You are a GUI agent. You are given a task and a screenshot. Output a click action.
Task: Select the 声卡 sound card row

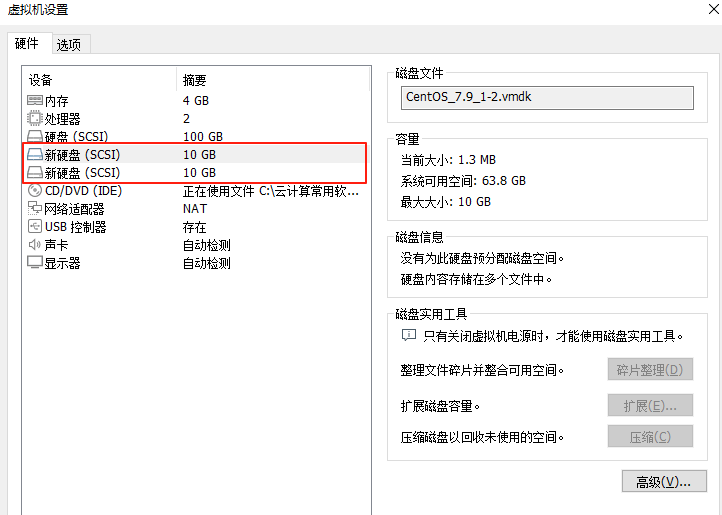[197, 245]
